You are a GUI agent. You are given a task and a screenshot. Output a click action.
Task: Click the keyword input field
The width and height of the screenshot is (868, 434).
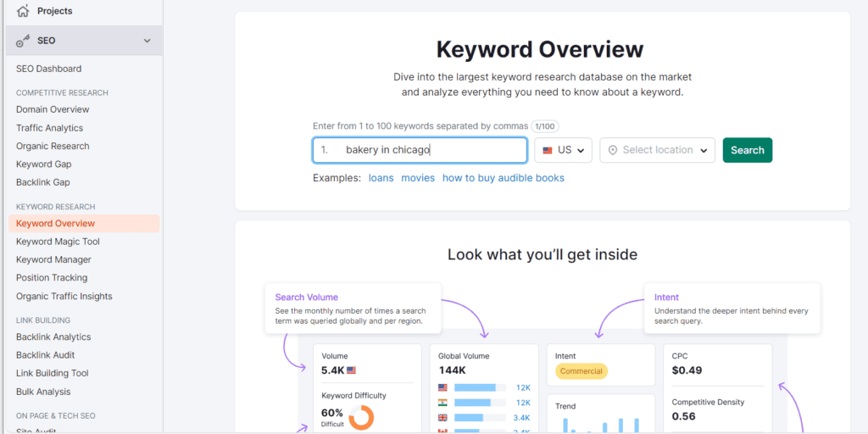tap(420, 150)
